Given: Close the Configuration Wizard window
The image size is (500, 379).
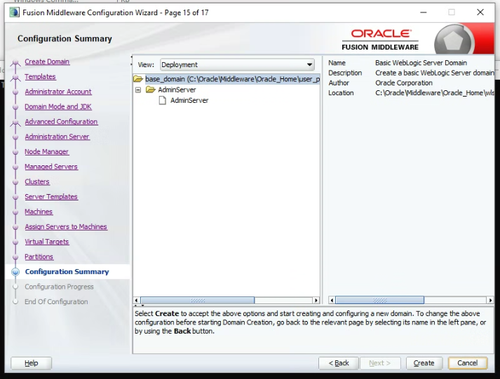Looking at the screenshot, I should (x=480, y=12).
